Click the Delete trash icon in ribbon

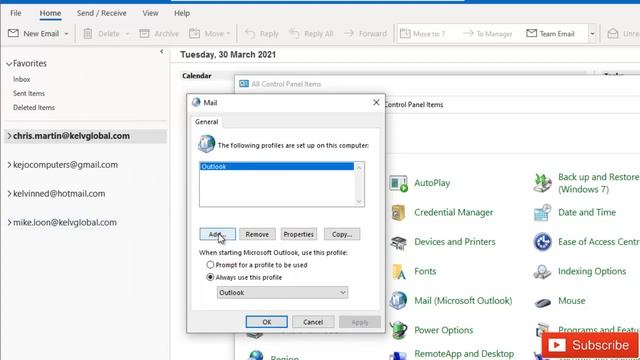[x=88, y=33]
